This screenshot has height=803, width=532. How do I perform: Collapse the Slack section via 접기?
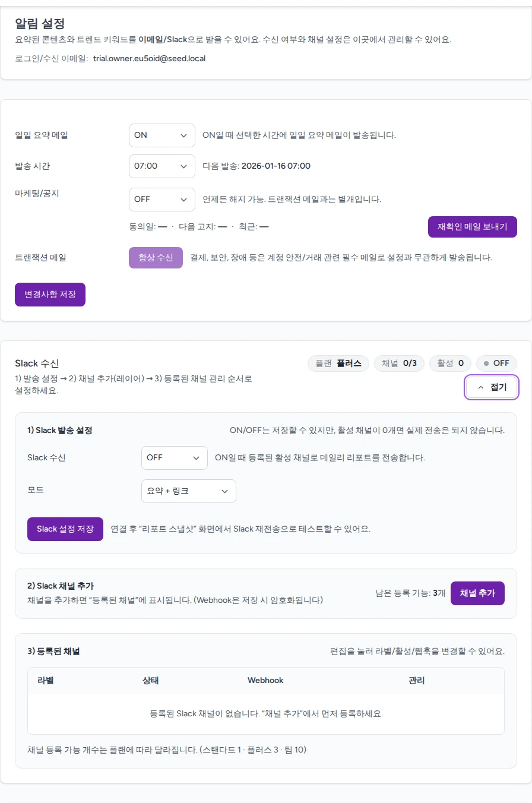point(492,387)
